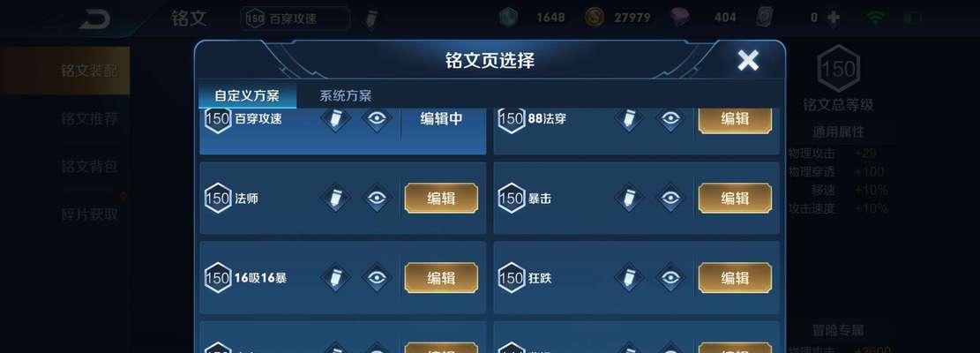The image size is (980, 353).
Task: Preview 16吸16暴 with the eye icon
Action: (377, 277)
